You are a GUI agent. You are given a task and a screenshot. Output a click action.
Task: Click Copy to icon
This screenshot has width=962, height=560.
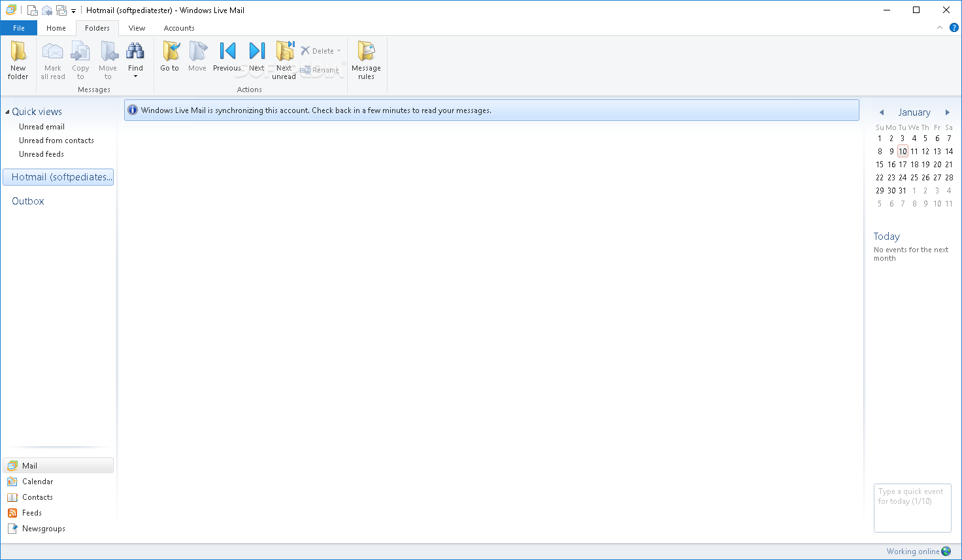click(80, 60)
